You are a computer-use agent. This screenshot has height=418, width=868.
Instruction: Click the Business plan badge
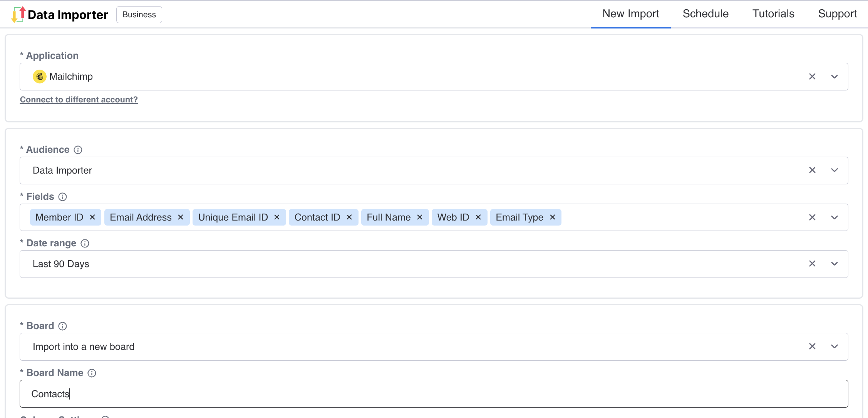139,15
